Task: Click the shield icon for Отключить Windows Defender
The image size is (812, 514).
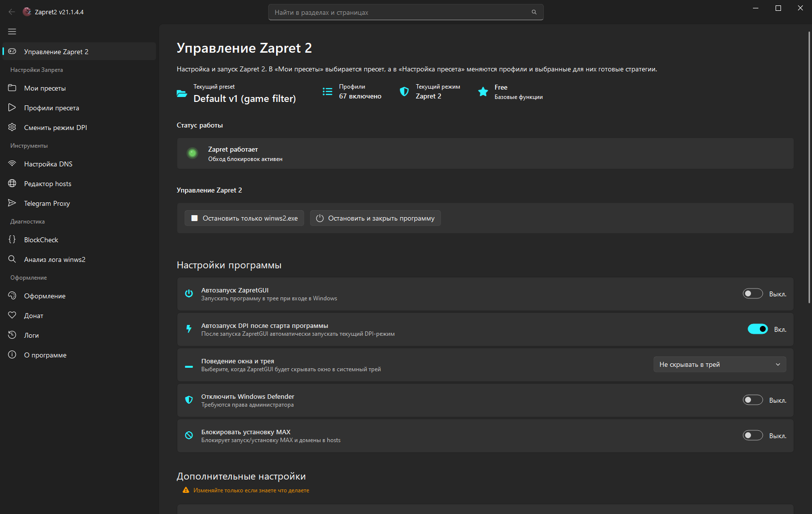Action: [189, 400]
